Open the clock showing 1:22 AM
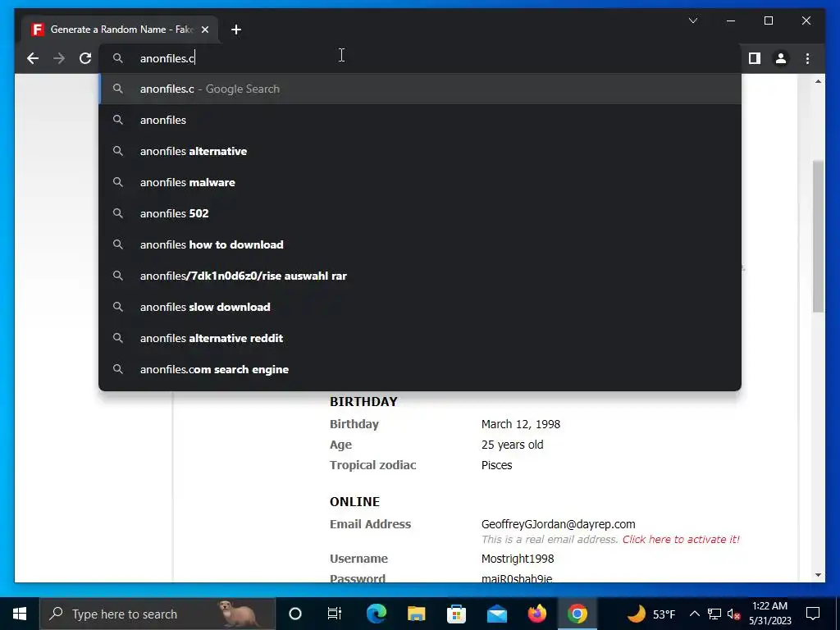Image resolution: width=840 pixels, height=630 pixels. 769,614
